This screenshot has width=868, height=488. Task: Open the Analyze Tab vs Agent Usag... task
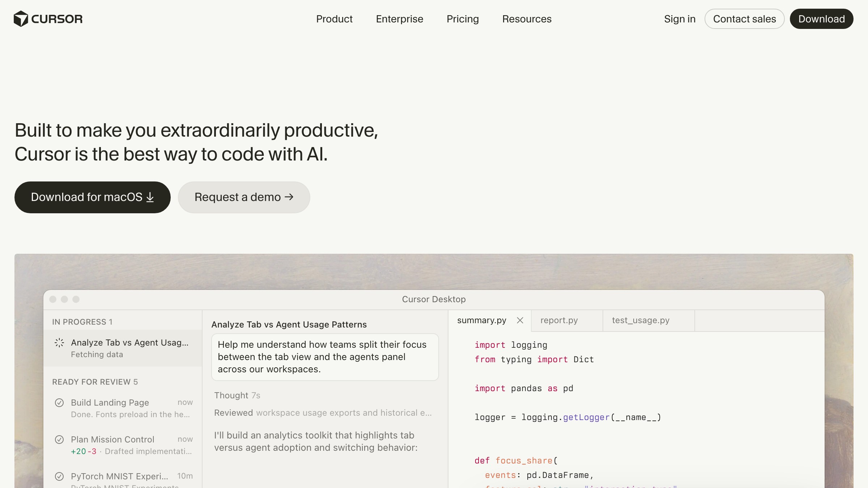pos(123,348)
